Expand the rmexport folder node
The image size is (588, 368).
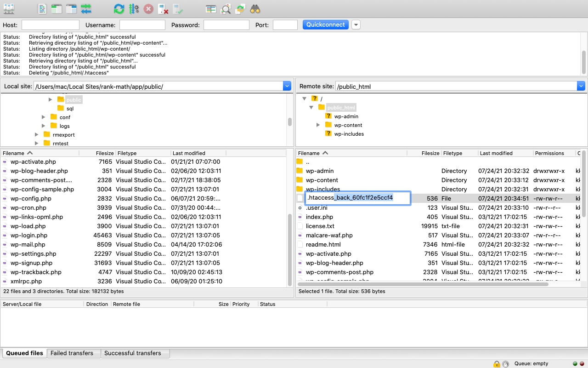[x=37, y=135]
